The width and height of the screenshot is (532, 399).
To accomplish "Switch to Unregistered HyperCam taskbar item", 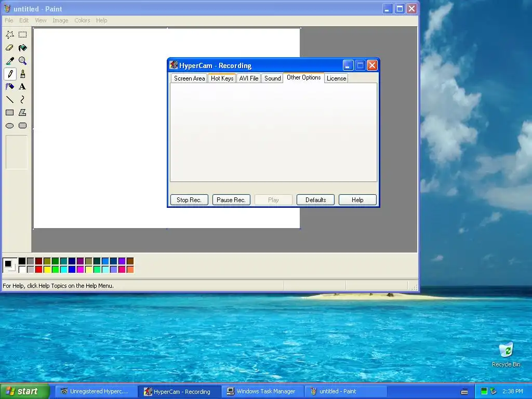I will click(x=96, y=392).
